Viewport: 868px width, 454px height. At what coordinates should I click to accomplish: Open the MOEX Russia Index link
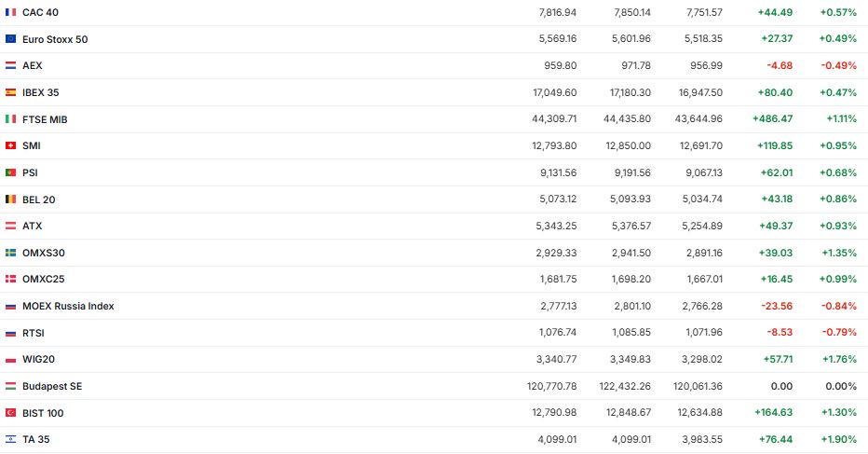point(68,306)
